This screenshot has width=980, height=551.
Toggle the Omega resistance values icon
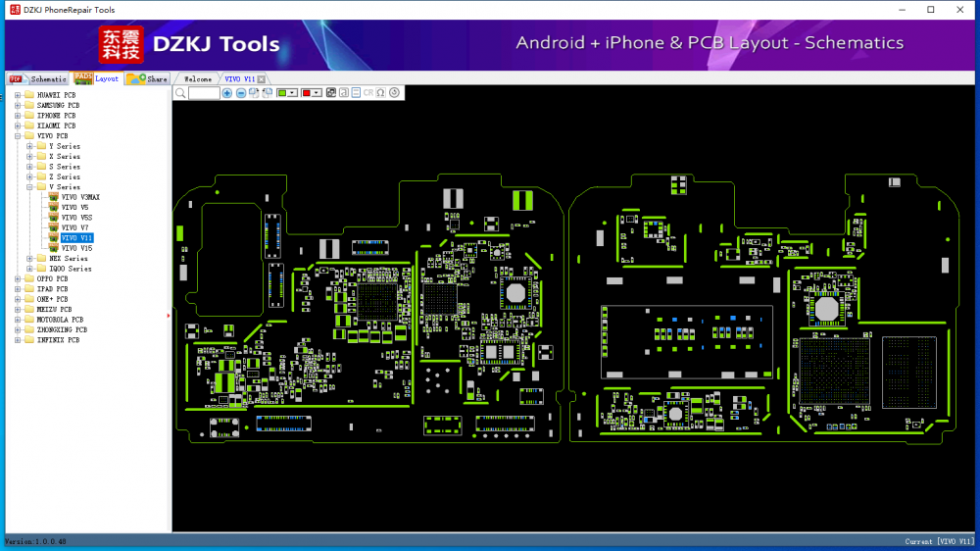pyautogui.click(x=380, y=92)
